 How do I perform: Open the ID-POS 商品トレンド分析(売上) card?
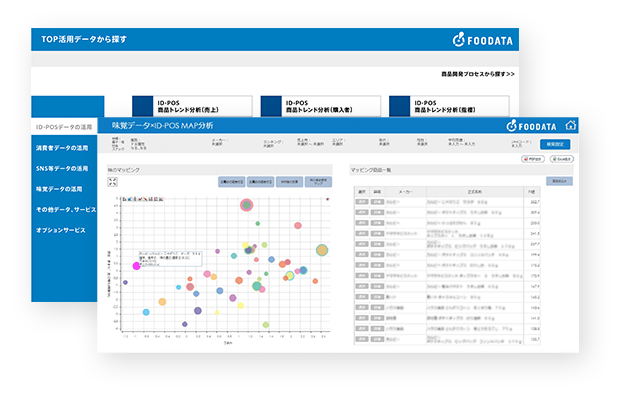click(x=192, y=106)
